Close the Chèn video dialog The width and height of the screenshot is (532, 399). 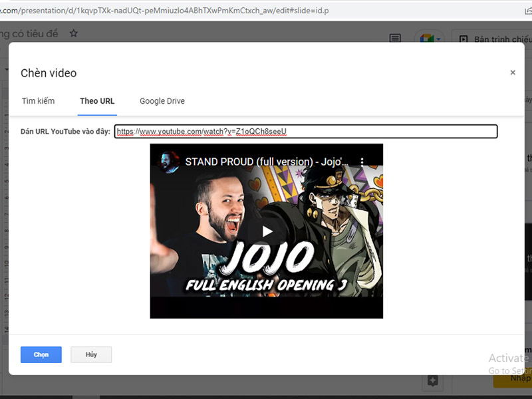pos(512,72)
